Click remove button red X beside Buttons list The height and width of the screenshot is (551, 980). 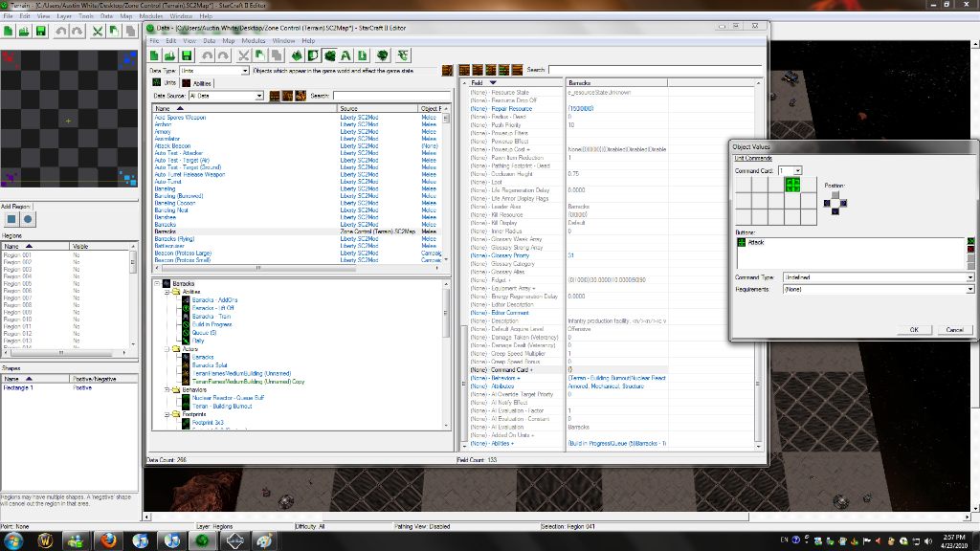(970, 250)
